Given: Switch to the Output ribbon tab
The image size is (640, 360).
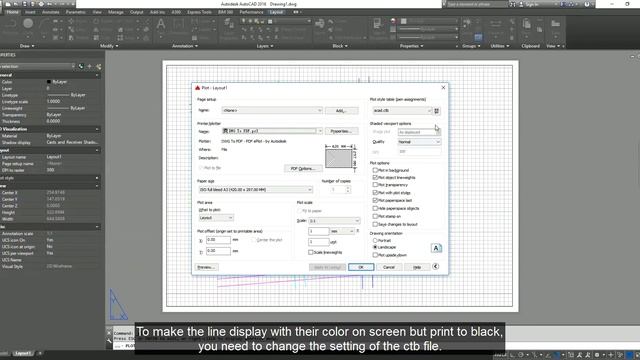Looking at the screenshot, I should click(137, 12).
